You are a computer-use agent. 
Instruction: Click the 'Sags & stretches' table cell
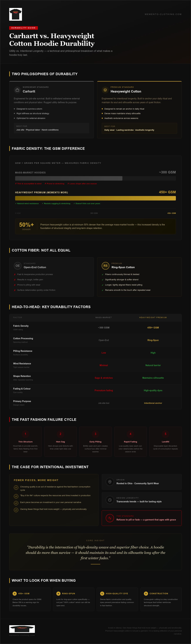[x=104, y=378]
